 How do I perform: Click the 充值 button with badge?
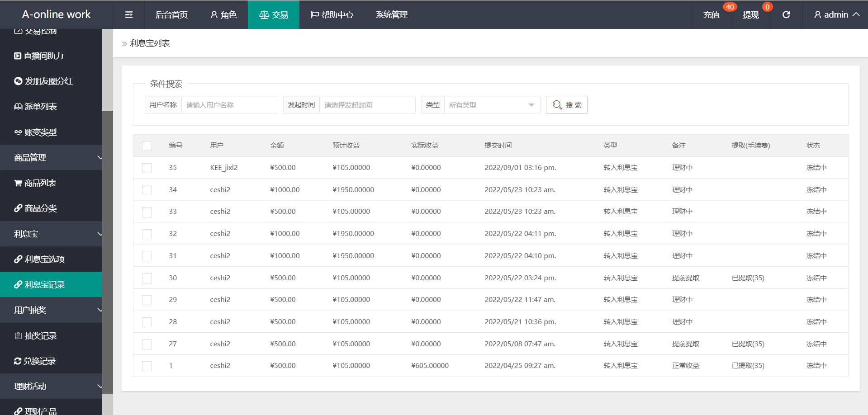(711, 15)
